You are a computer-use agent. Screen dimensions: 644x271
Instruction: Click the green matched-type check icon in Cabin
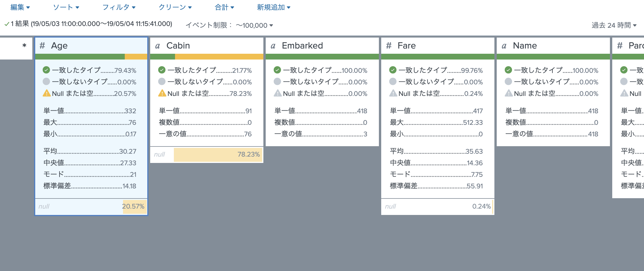162,70
